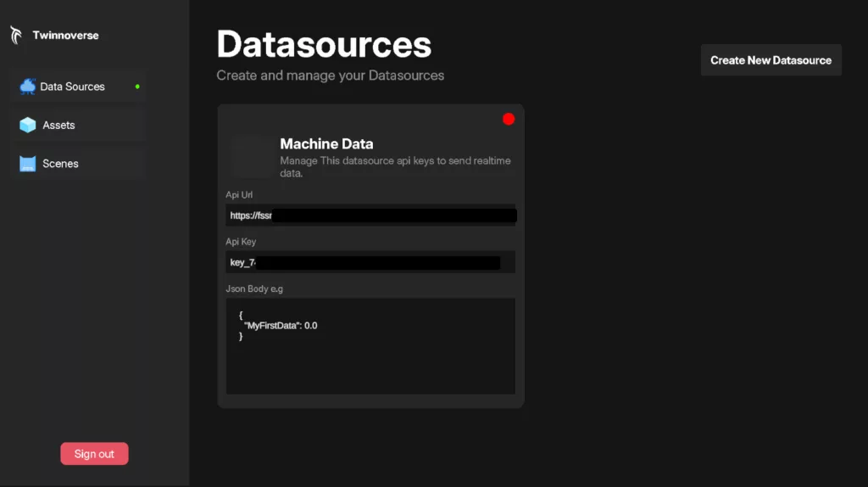Screen dimensions: 868x487
Task: Sign out of the account
Action: tap(94, 454)
